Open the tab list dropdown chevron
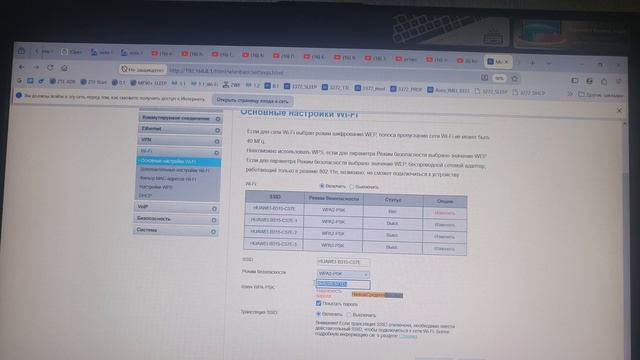The width and height of the screenshot is (640, 360). [x=548, y=63]
